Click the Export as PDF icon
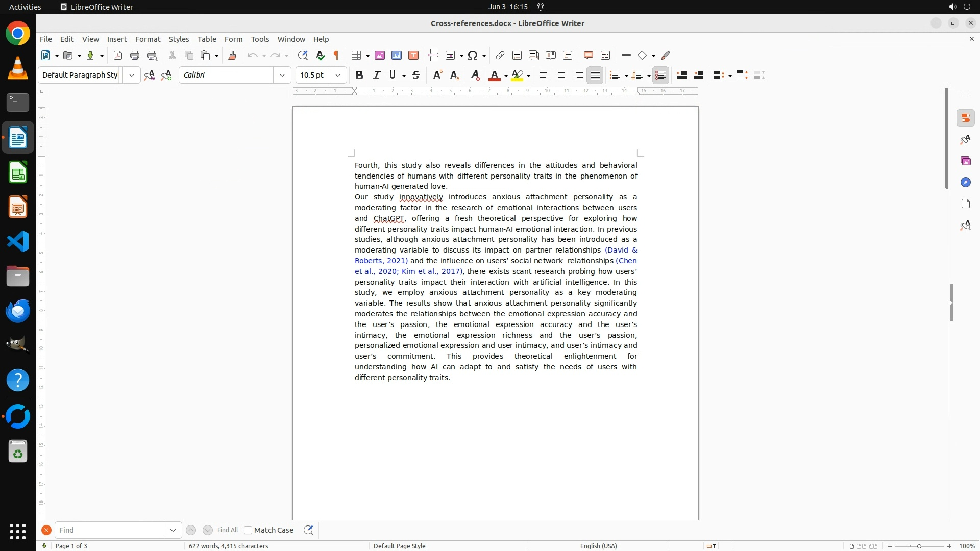The width and height of the screenshot is (980, 551). pyautogui.click(x=118, y=55)
